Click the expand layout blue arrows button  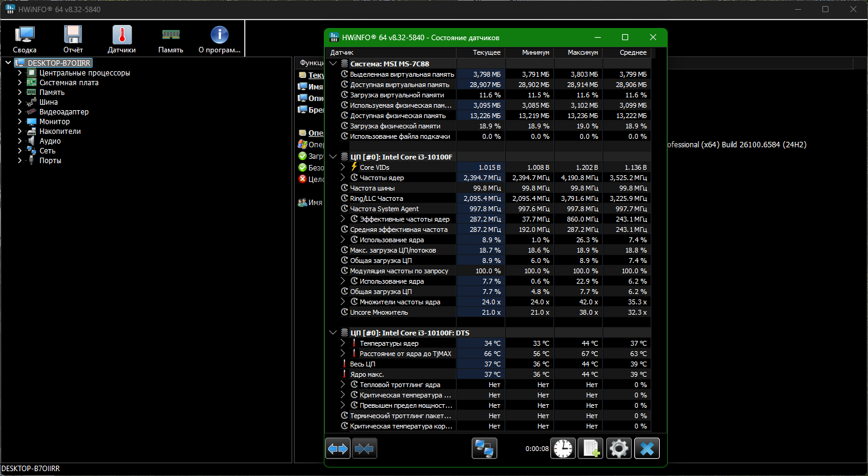pos(338,449)
